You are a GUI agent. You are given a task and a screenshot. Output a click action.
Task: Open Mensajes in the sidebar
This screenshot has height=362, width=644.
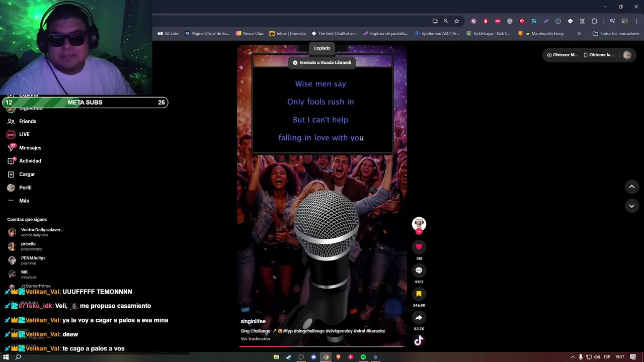tap(24, 148)
